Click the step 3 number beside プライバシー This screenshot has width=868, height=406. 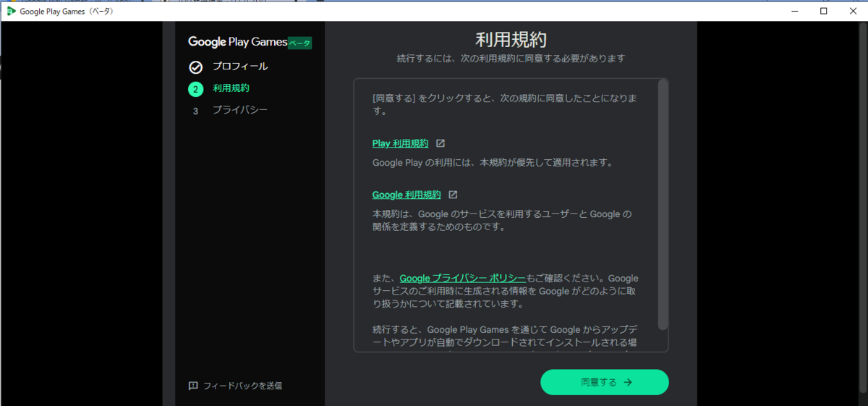click(x=195, y=111)
